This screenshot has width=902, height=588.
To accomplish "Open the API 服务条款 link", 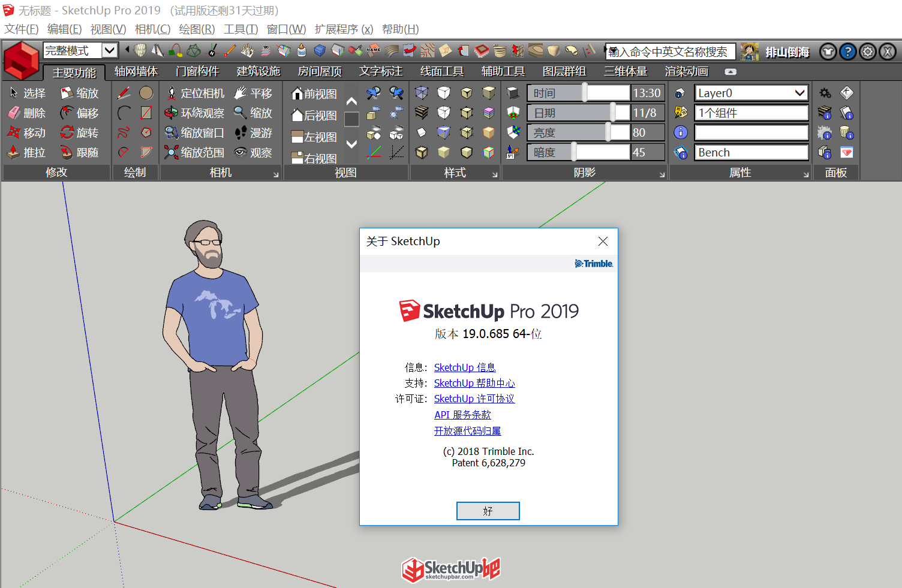I will 462,415.
